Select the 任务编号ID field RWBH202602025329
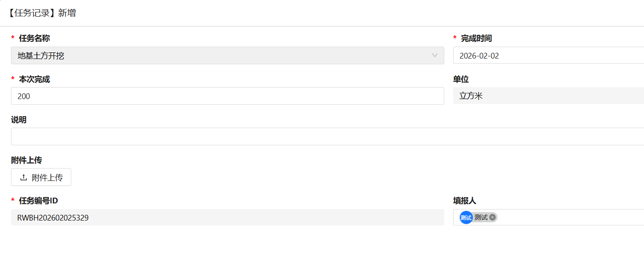This screenshot has height=265, width=644. click(x=227, y=217)
